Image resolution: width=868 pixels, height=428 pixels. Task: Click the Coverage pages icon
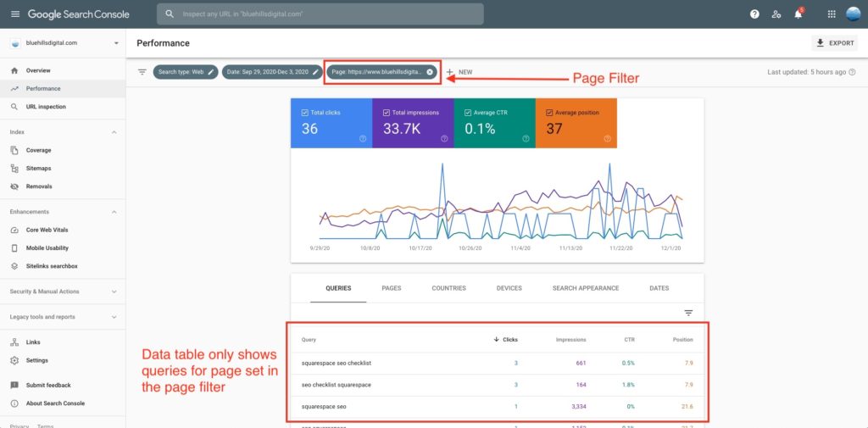(14, 150)
